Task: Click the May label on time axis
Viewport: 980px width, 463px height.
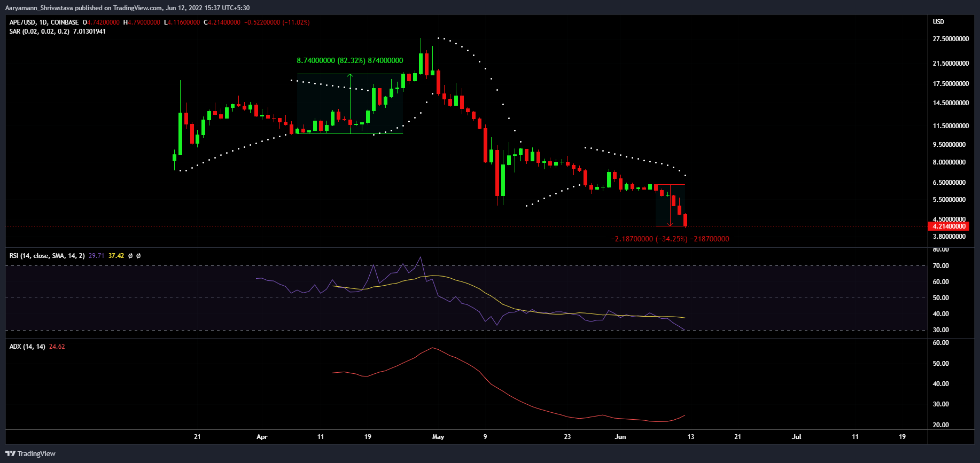Action: click(x=438, y=437)
